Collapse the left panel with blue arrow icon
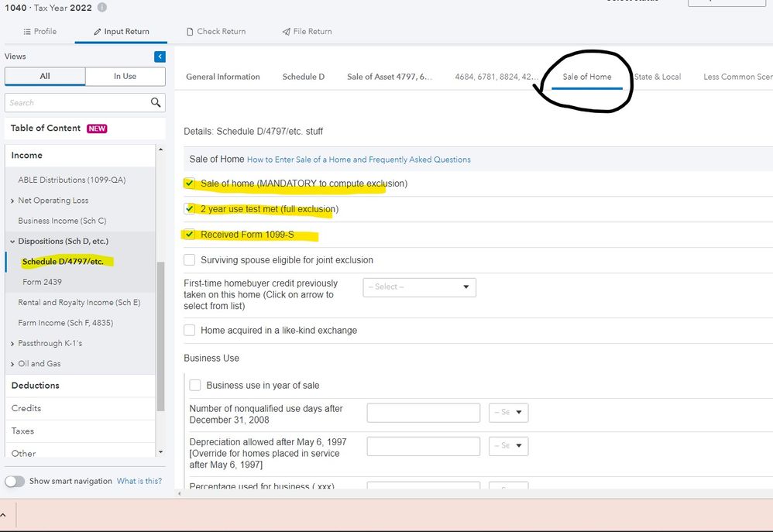The image size is (773, 532). click(160, 57)
